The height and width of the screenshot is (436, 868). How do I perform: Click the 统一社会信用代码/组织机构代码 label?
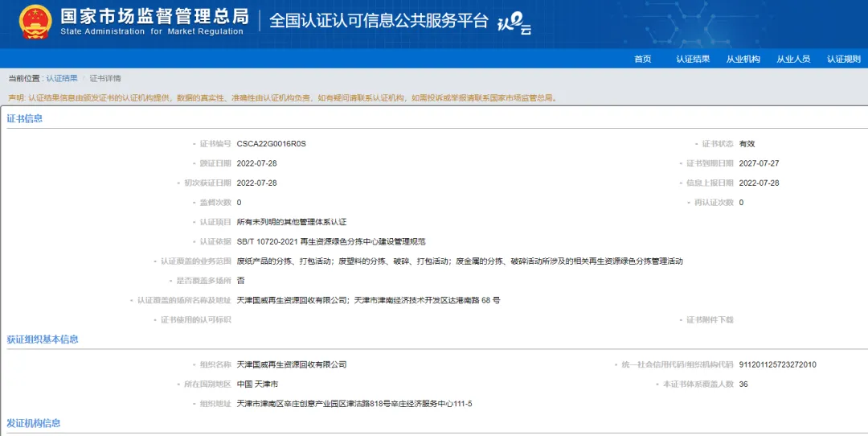coord(676,365)
